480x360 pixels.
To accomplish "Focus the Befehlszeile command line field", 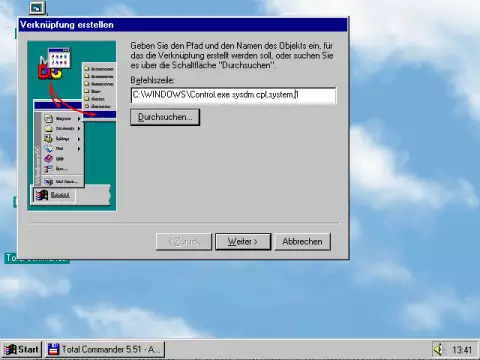I will tap(233, 95).
